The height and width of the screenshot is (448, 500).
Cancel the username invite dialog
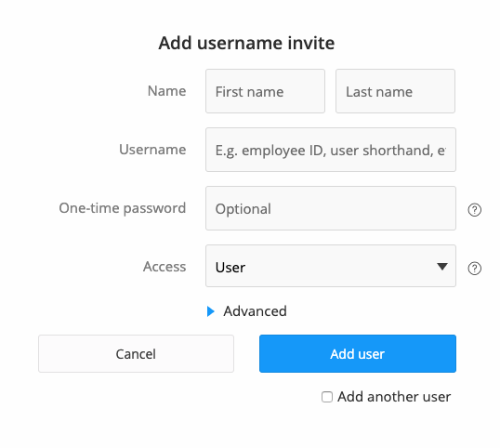[x=136, y=353]
